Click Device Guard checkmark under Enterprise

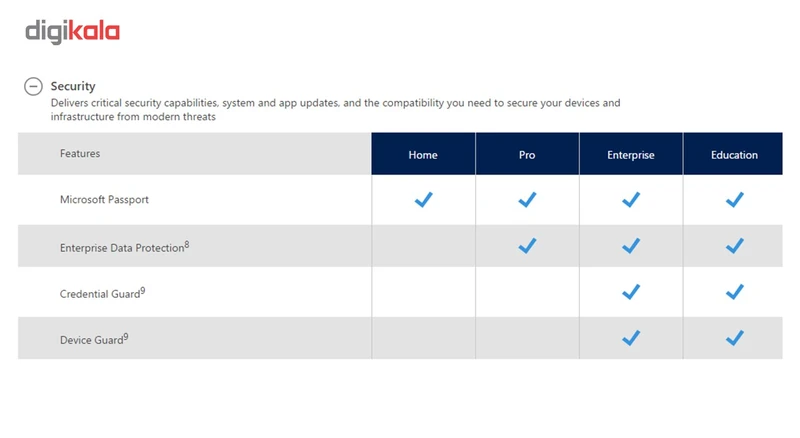(x=631, y=338)
